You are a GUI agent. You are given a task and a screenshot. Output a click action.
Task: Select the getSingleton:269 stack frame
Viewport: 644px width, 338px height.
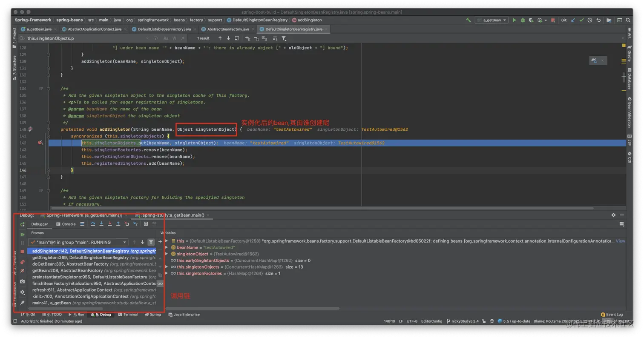92,258
